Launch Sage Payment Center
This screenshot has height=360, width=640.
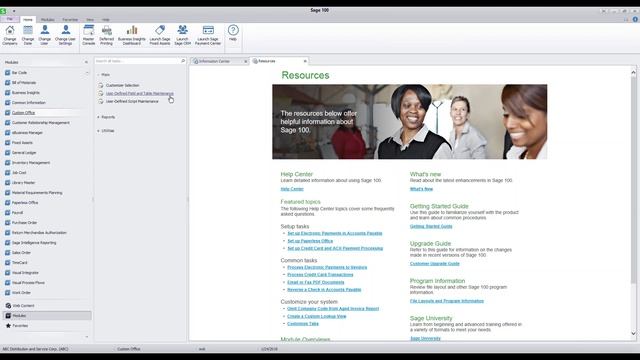pyautogui.click(x=208, y=34)
